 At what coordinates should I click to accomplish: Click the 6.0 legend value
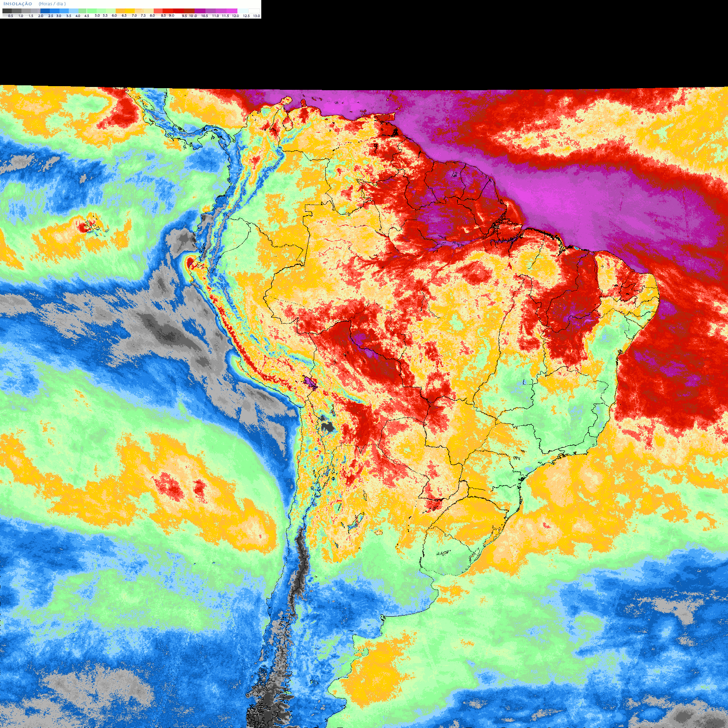click(x=114, y=15)
